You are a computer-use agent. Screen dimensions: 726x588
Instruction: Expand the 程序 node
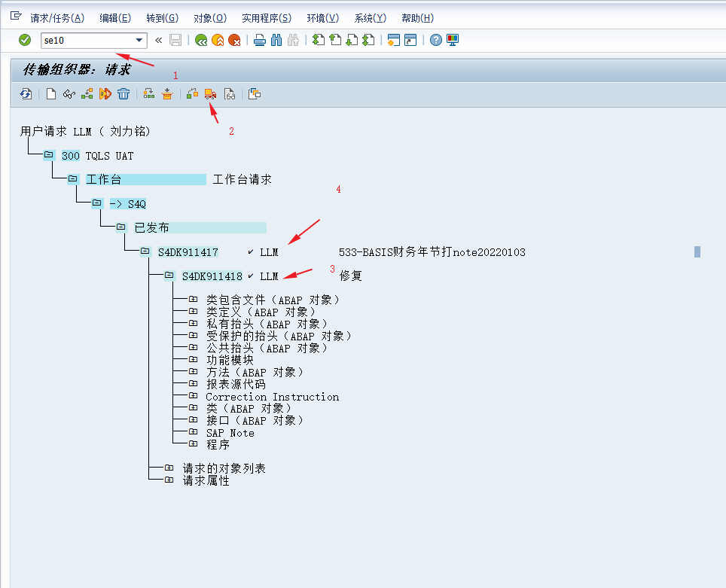click(194, 444)
